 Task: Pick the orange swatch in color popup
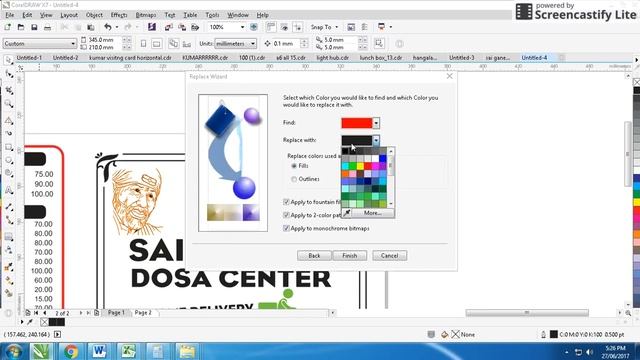tap(345, 174)
